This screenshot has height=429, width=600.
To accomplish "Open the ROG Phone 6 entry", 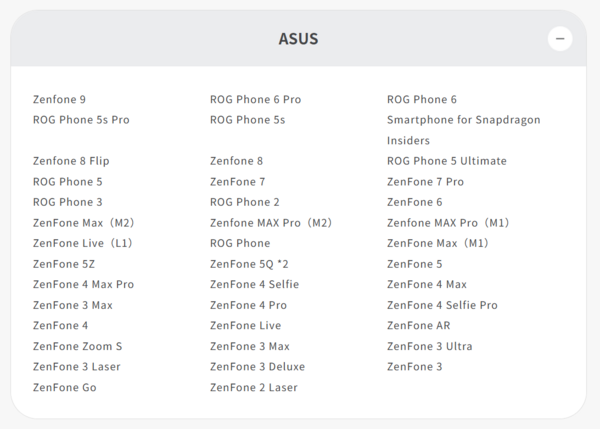I will tap(422, 100).
